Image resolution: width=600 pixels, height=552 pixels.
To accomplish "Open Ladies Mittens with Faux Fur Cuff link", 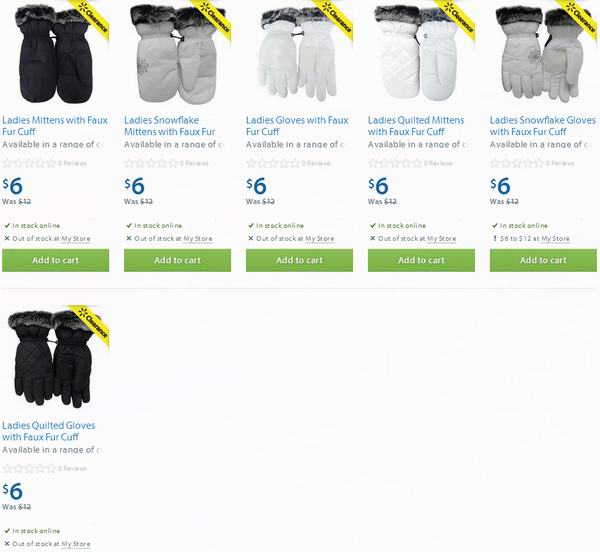I will (55, 126).
